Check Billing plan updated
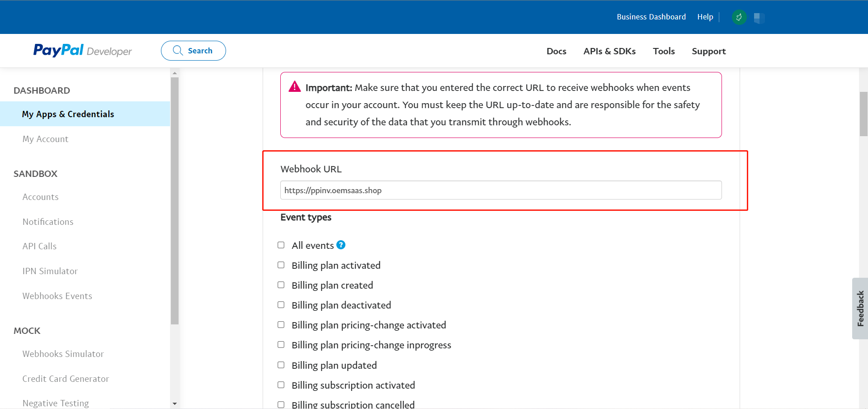The image size is (868, 409). coord(281,365)
